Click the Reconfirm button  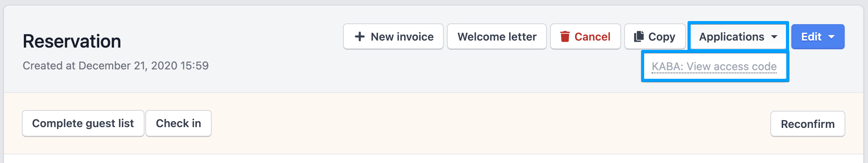(x=807, y=124)
